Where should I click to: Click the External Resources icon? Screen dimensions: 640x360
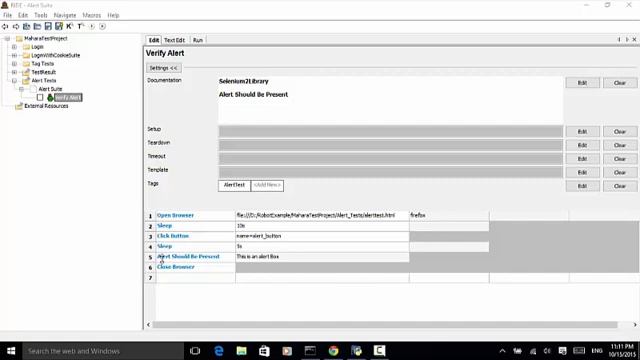pyautogui.click(x=19, y=106)
